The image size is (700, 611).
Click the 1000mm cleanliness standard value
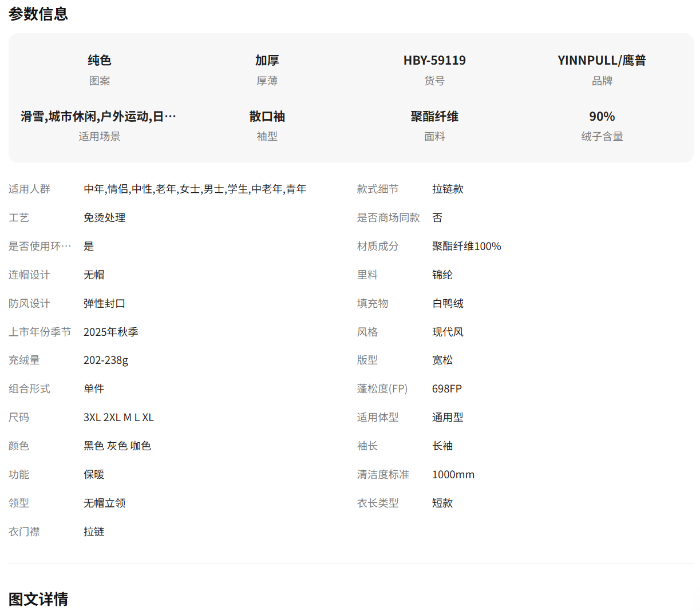(x=453, y=475)
